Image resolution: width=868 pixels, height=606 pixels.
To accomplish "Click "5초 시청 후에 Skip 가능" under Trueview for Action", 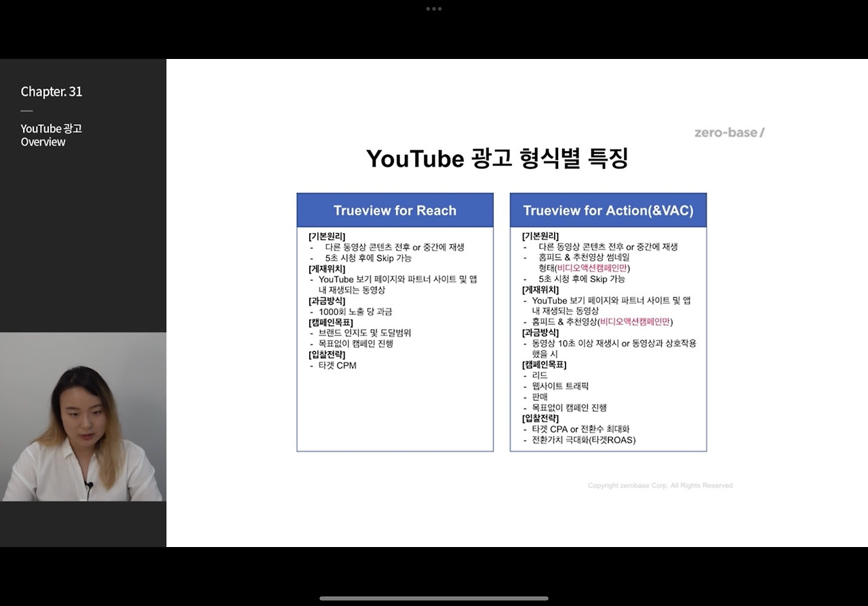I will pyautogui.click(x=582, y=279).
